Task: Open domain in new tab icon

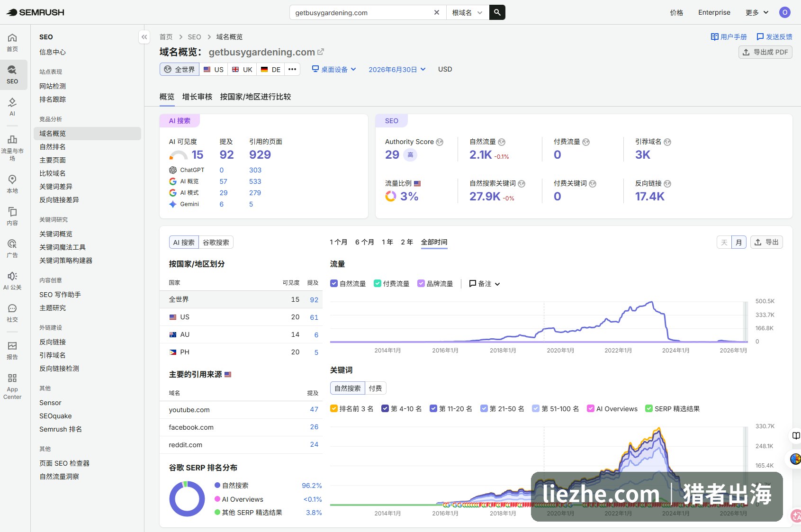Action: point(321,52)
